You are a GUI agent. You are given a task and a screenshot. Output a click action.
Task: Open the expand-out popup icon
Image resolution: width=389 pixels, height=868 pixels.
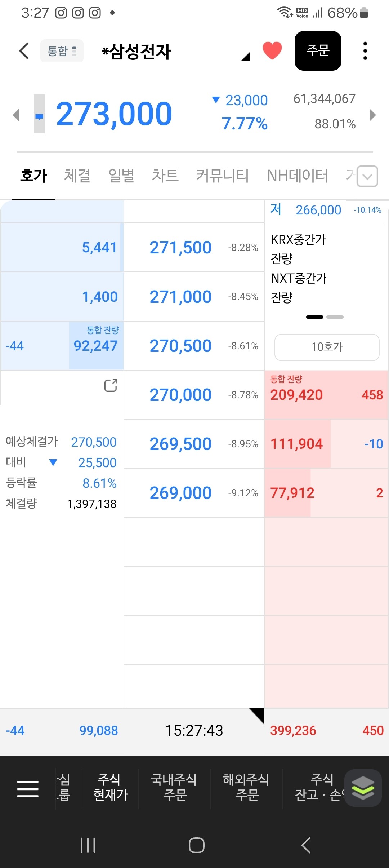coord(111,385)
